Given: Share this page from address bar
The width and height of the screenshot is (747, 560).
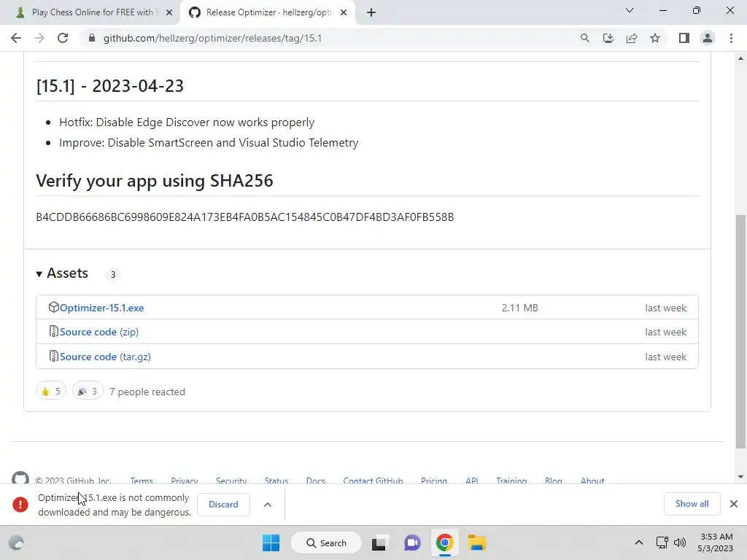Looking at the screenshot, I should pyautogui.click(x=632, y=38).
